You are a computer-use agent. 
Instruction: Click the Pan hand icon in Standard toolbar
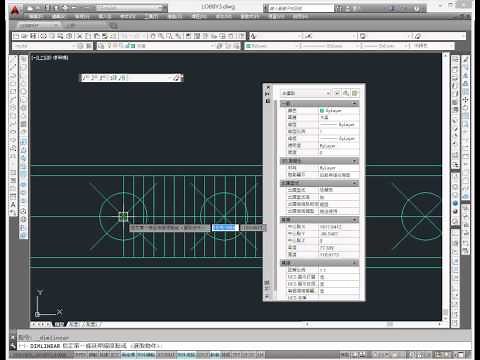point(153,36)
